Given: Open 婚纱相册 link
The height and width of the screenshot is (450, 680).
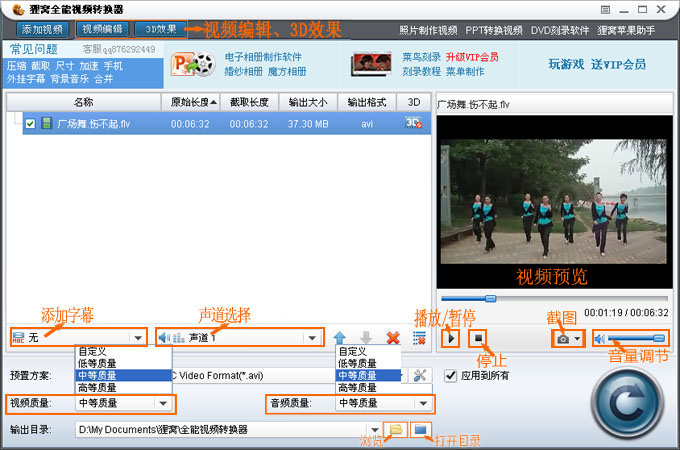Looking at the screenshot, I should (243, 72).
